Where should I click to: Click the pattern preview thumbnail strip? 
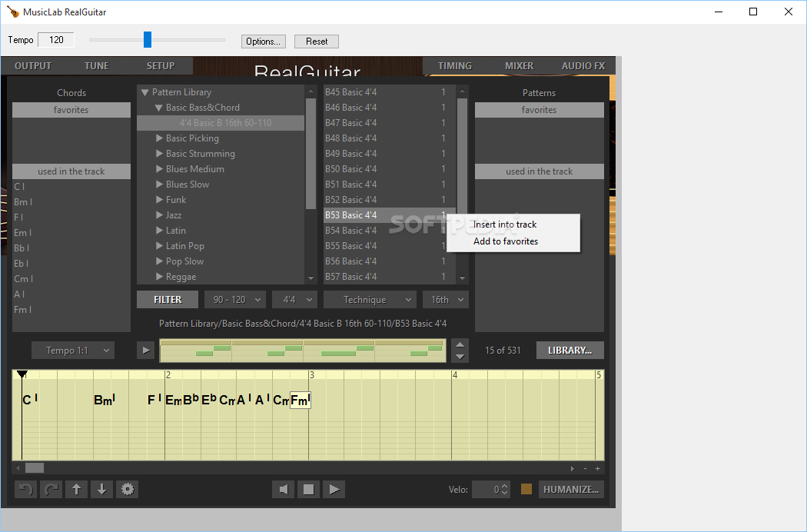tap(303, 351)
